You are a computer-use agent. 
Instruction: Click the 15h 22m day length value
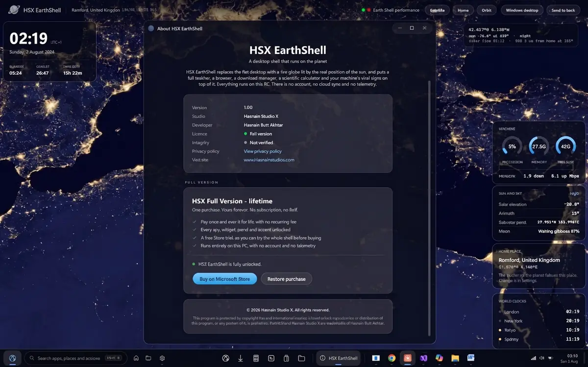pyautogui.click(x=73, y=73)
